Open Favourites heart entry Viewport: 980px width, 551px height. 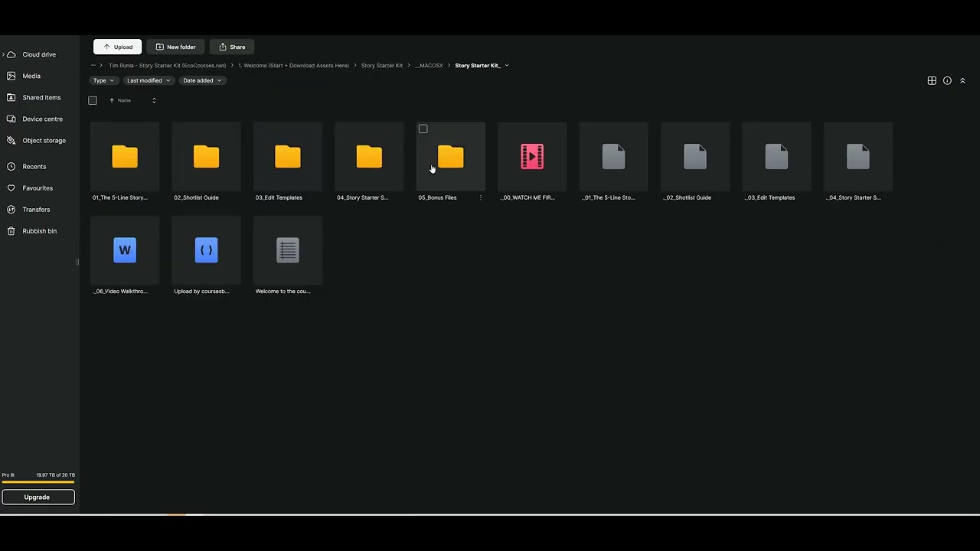click(x=38, y=187)
